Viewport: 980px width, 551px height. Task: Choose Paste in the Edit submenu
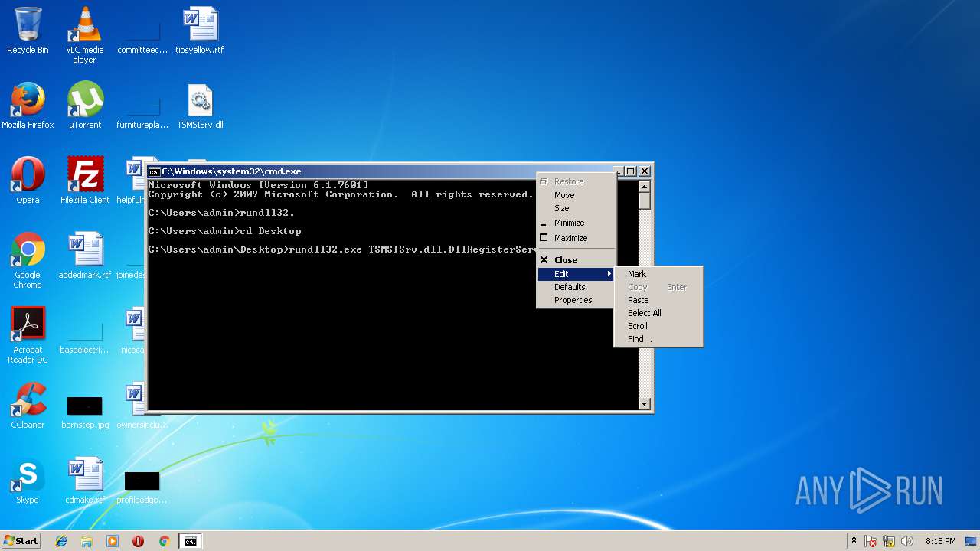point(658,300)
